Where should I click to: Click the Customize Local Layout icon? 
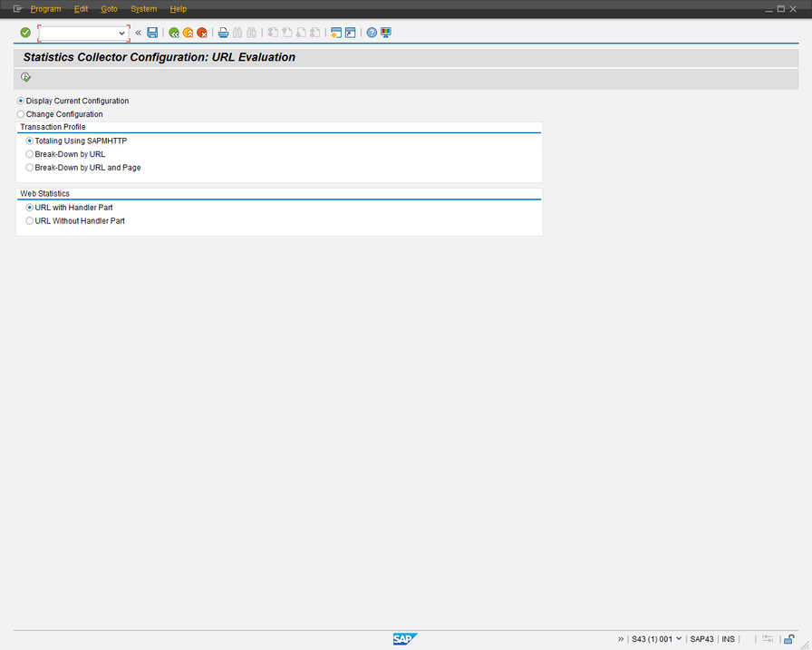tap(386, 32)
